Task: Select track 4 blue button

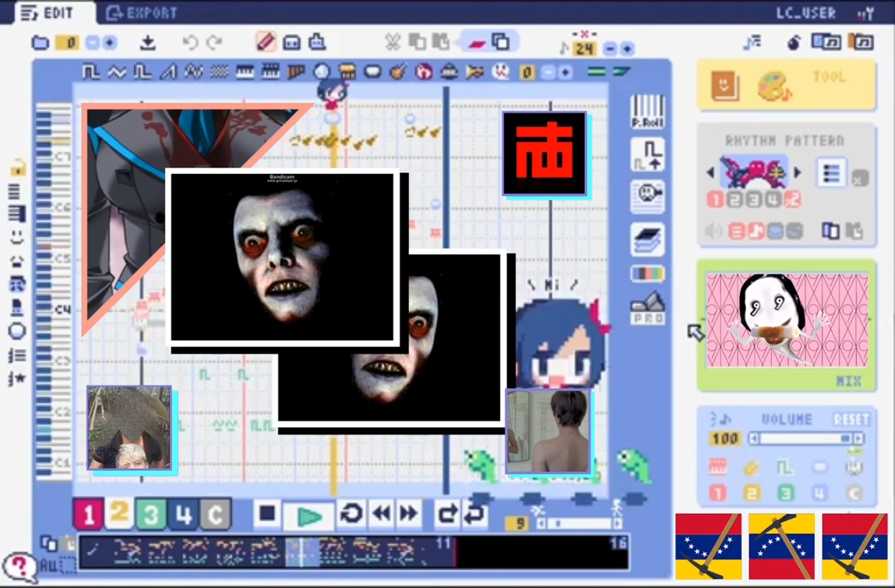Action: 183,514
